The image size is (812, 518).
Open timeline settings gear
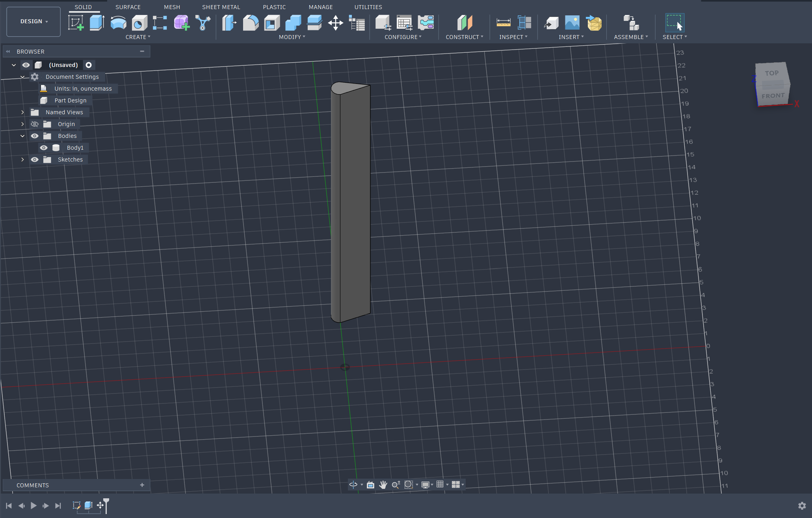click(802, 505)
